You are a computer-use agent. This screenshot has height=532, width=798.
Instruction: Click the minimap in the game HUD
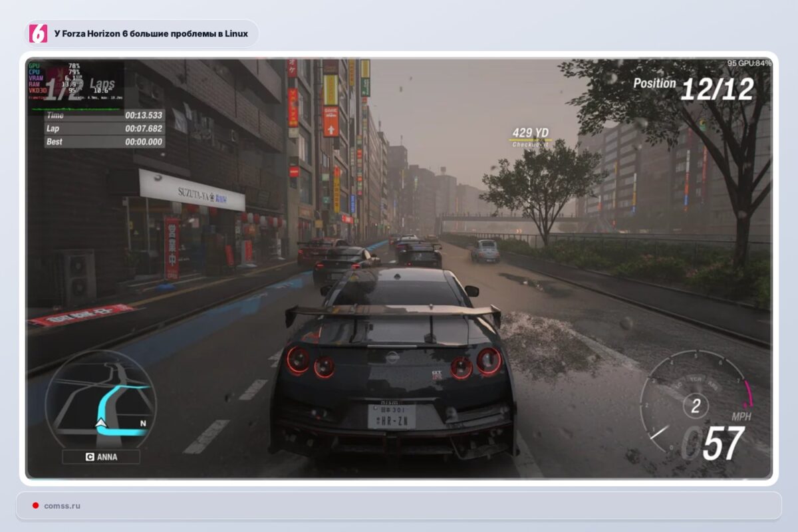(100, 399)
